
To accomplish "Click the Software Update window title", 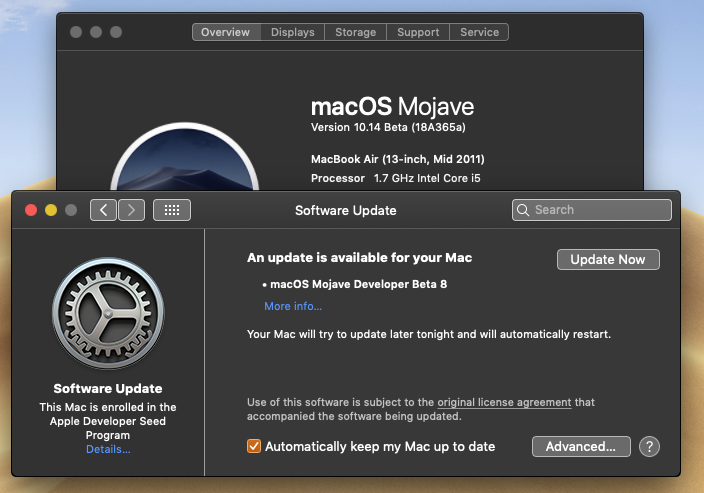I will click(x=346, y=211).
